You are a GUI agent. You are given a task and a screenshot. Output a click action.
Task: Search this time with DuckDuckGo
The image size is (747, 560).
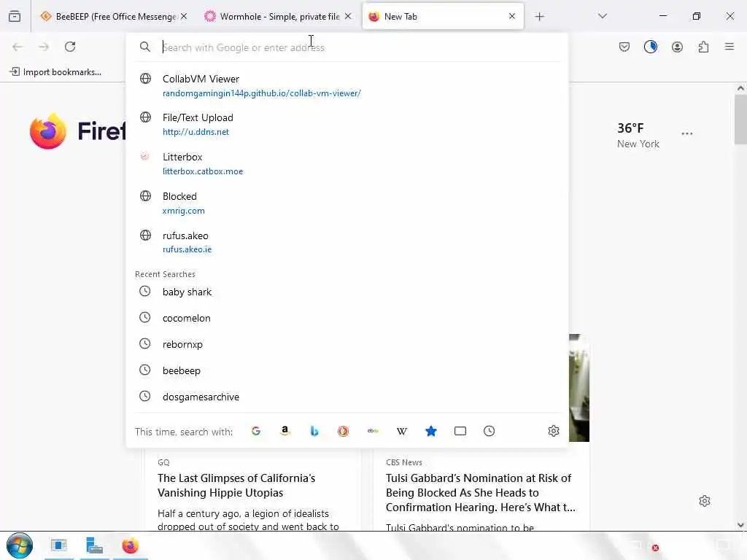pos(343,431)
